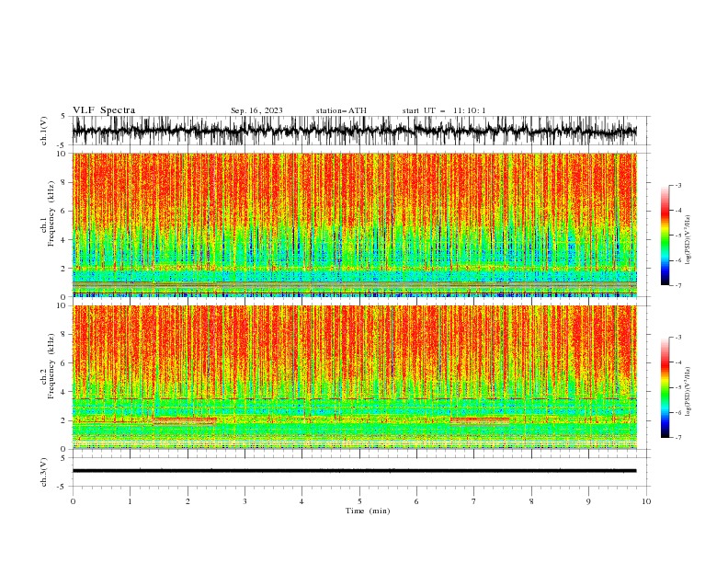Click the time axis tick label "5"
This screenshot has height=563, width=728.
click(x=359, y=501)
